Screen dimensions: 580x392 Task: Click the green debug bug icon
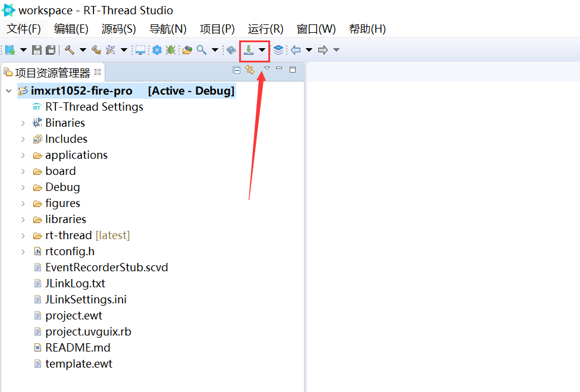click(x=171, y=51)
